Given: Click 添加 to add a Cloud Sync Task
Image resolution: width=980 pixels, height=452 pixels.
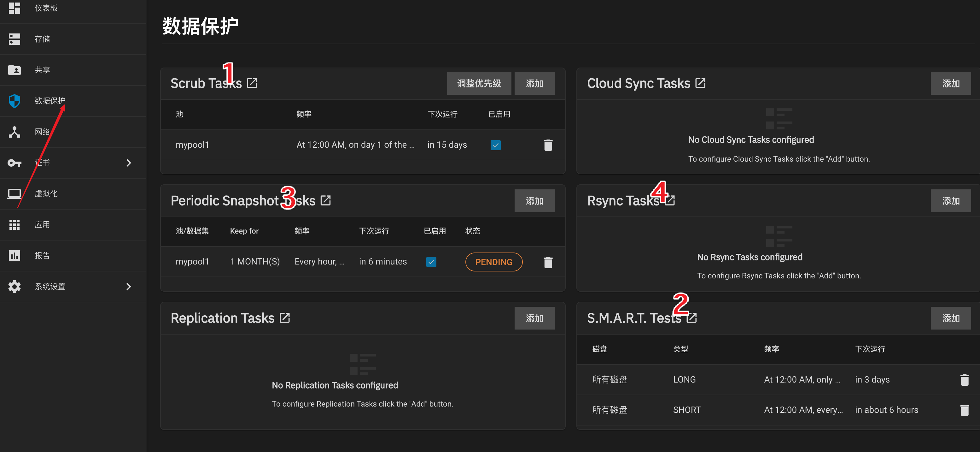Looking at the screenshot, I should coord(951,83).
